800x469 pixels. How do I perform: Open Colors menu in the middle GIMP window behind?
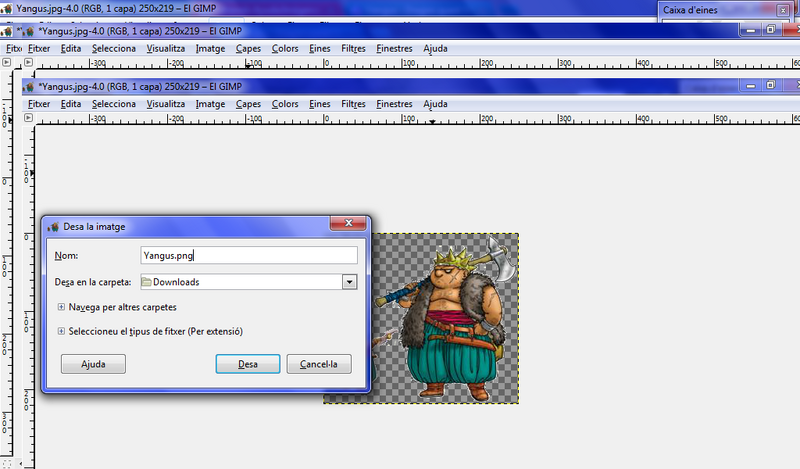pyautogui.click(x=285, y=48)
